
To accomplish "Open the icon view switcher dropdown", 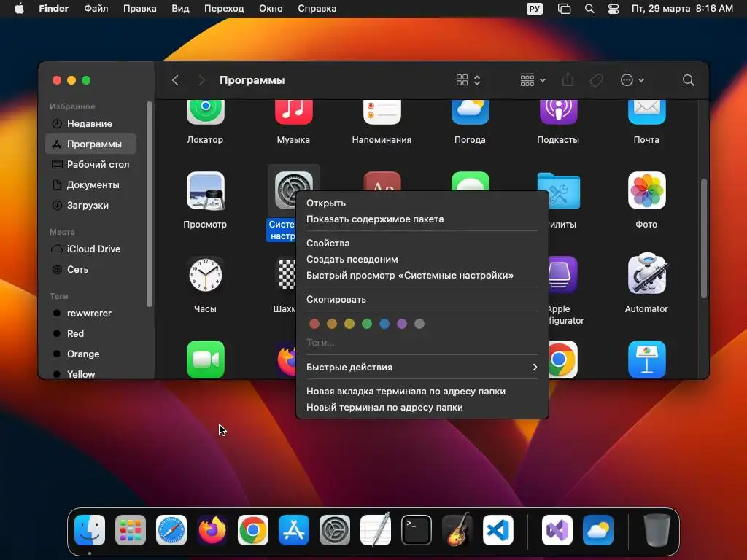I will coord(468,80).
